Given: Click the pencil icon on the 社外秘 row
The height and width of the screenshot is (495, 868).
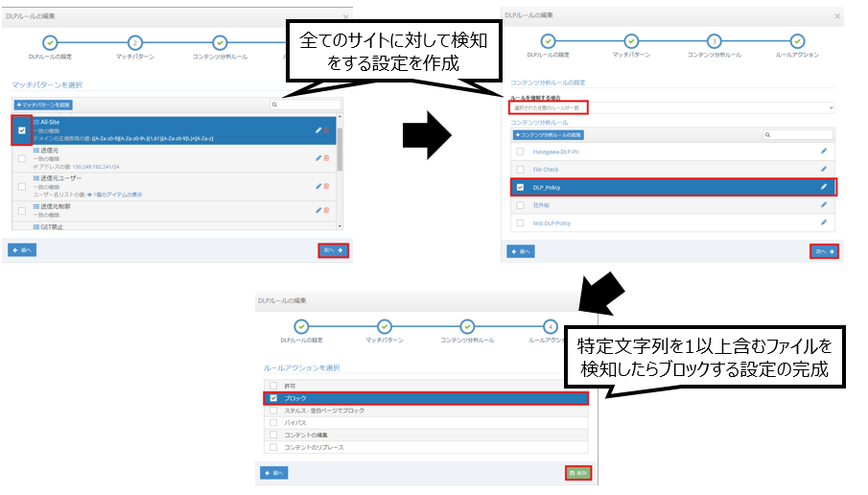Looking at the screenshot, I should 824,205.
